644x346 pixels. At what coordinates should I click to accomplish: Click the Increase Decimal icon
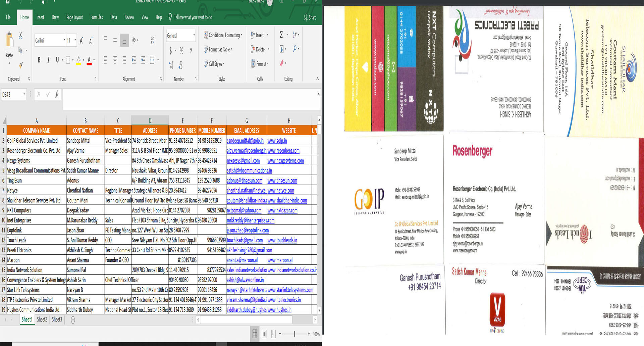click(x=171, y=65)
